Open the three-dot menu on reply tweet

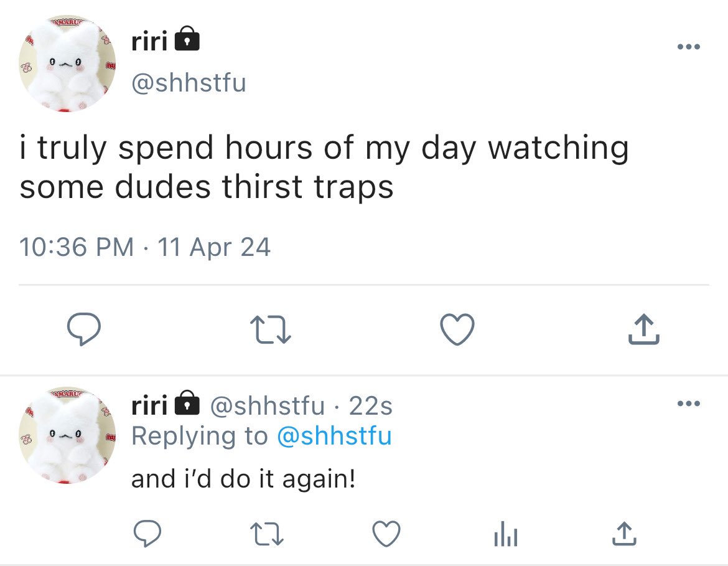(x=689, y=403)
